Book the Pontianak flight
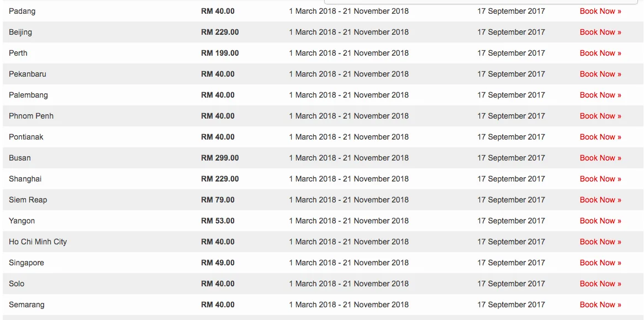 pyautogui.click(x=600, y=137)
